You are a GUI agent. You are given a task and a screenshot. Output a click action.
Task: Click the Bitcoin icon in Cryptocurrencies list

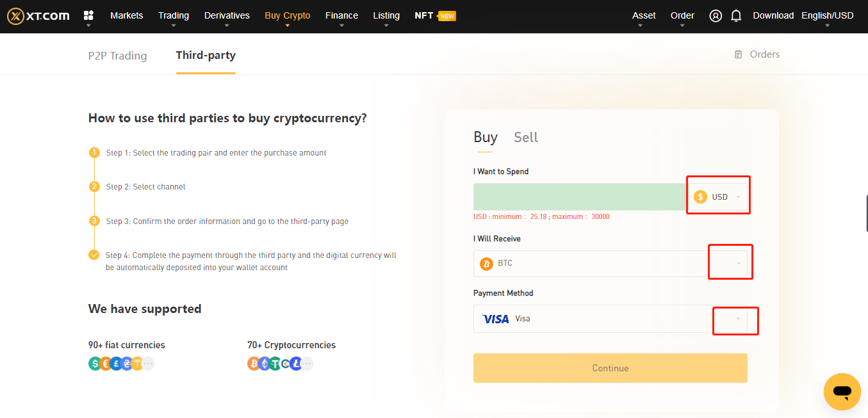coord(252,363)
